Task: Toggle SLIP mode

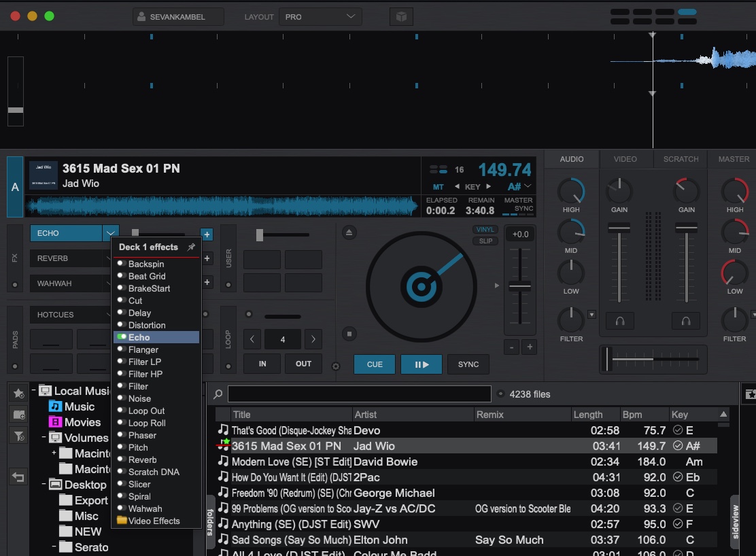Action: pos(485,241)
